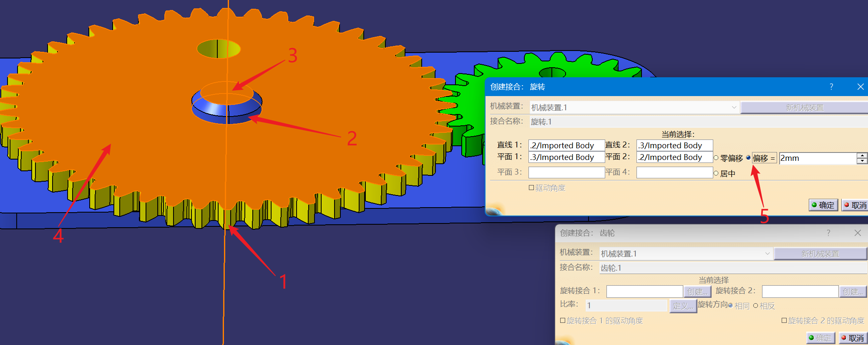Enable the 驱动角度 checkbox

tap(531, 188)
